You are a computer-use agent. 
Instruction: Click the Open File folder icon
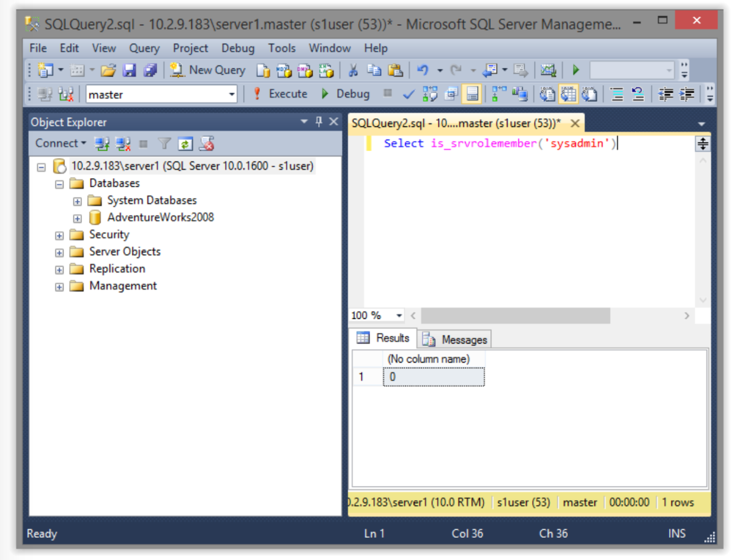click(x=109, y=70)
